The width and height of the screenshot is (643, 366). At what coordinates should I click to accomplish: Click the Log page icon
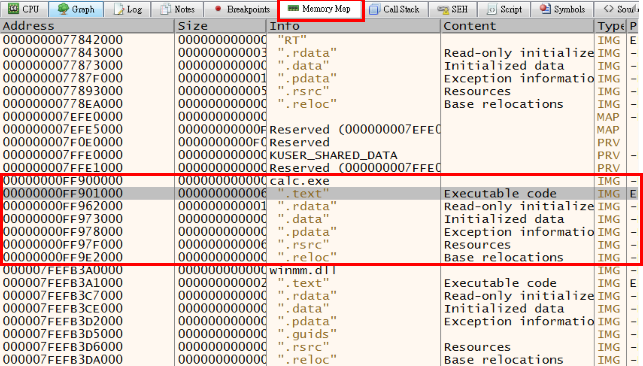(x=119, y=9)
